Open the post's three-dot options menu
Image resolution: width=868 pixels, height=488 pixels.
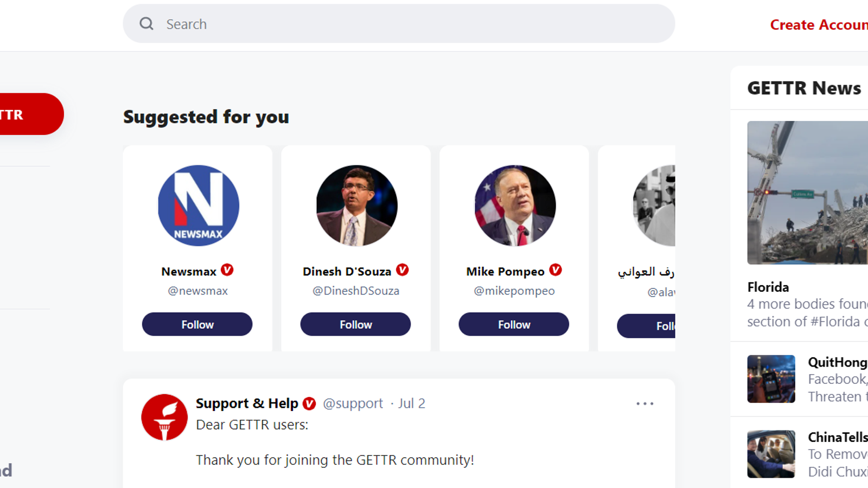pyautogui.click(x=644, y=403)
